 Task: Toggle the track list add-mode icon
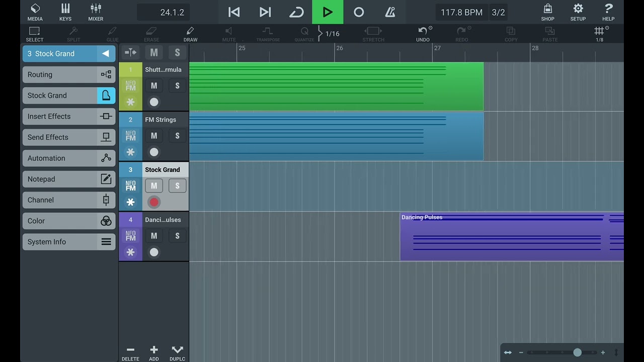coord(130,52)
